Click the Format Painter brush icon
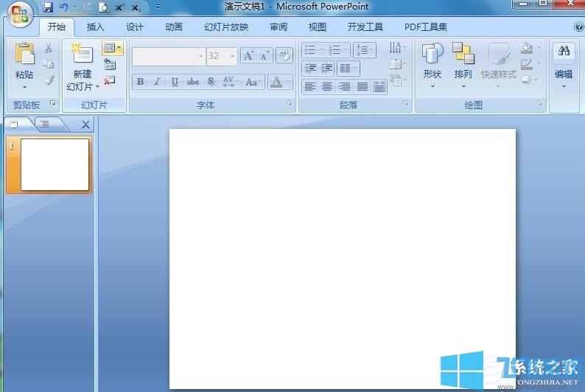Viewport: 585px width, 392px height. (49, 80)
